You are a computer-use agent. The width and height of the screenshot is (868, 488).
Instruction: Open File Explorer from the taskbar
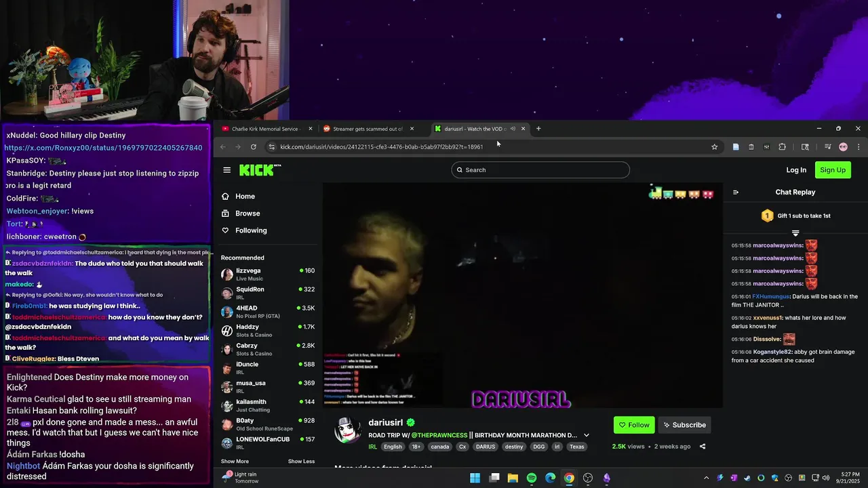coord(513,478)
